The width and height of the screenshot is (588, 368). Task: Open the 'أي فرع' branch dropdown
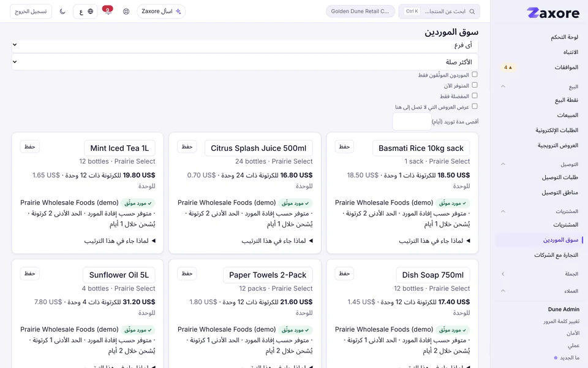click(245, 45)
